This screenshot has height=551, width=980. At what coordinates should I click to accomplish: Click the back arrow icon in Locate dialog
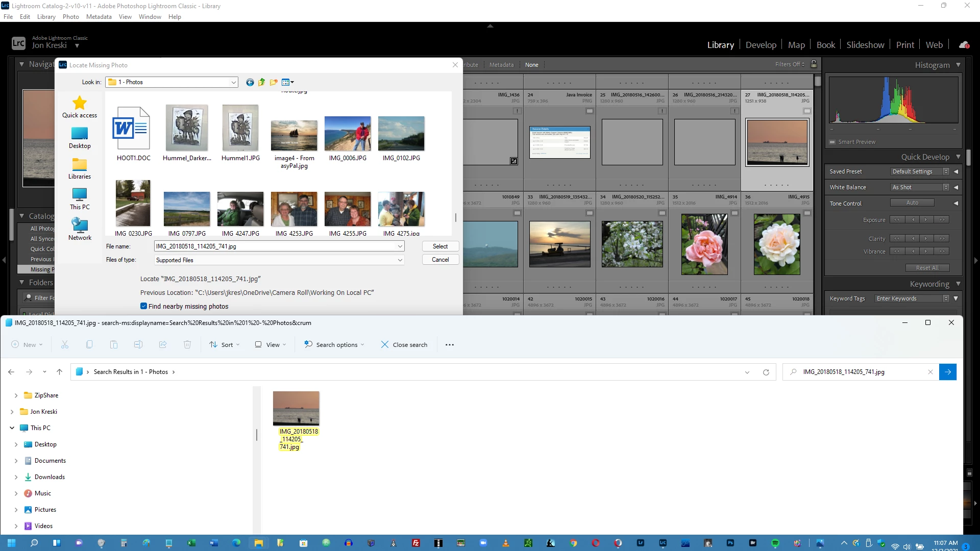tap(250, 82)
